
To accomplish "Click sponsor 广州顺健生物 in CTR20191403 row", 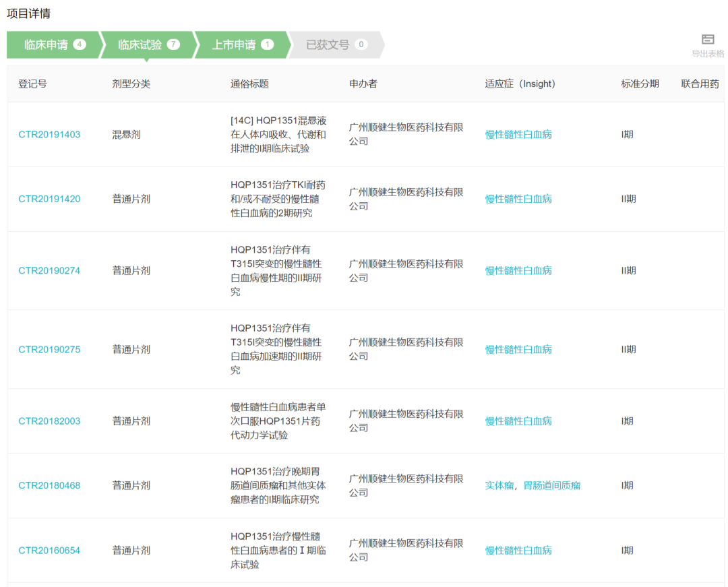I will (x=406, y=134).
